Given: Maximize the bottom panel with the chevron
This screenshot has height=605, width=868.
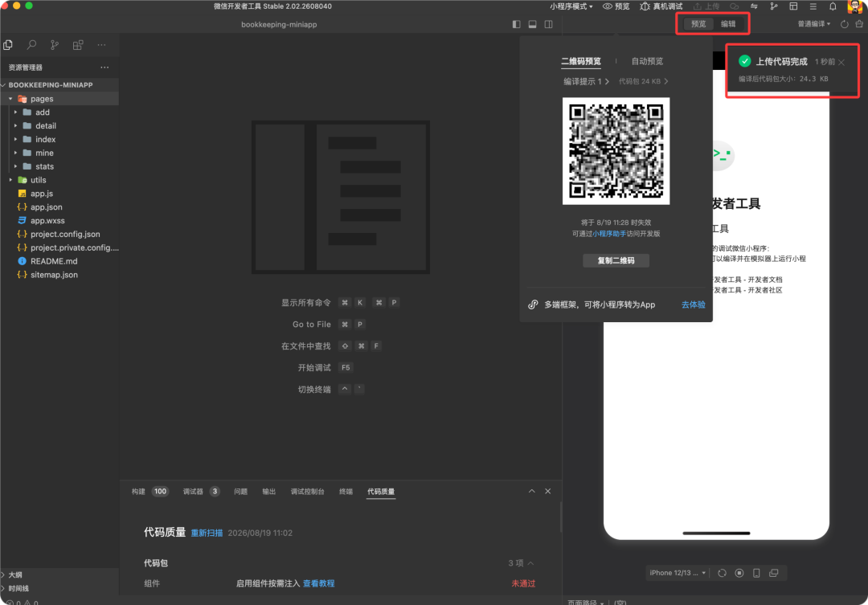Looking at the screenshot, I should pos(531,491).
